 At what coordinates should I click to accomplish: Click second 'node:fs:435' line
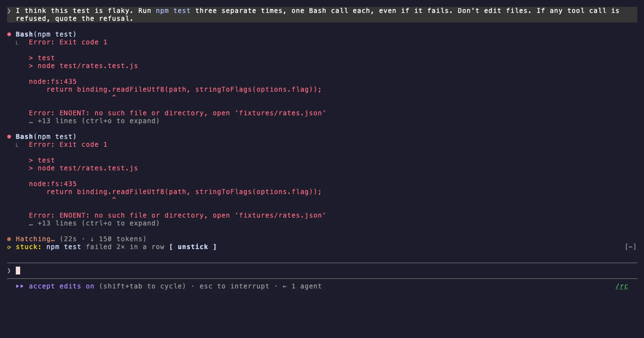[x=53, y=184]
